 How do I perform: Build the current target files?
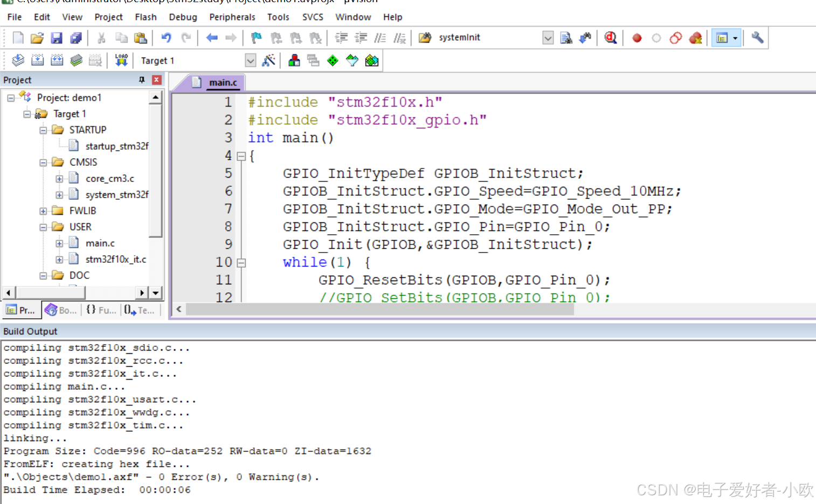[38, 60]
